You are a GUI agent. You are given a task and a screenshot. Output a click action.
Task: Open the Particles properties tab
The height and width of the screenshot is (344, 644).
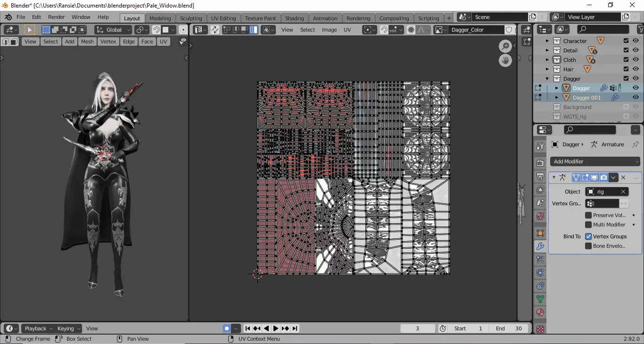coord(540,260)
